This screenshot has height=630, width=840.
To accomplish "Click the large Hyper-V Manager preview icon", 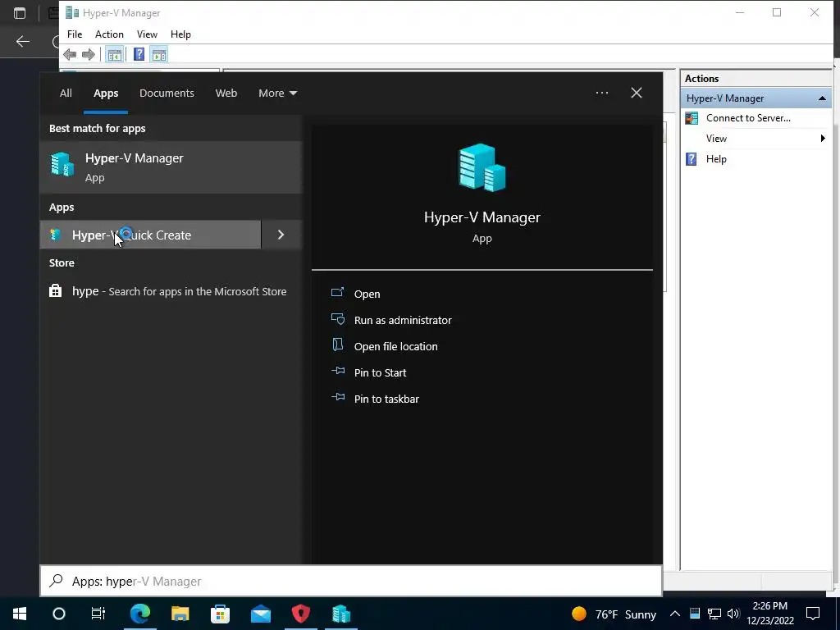I will pyautogui.click(x=482, y=167).
